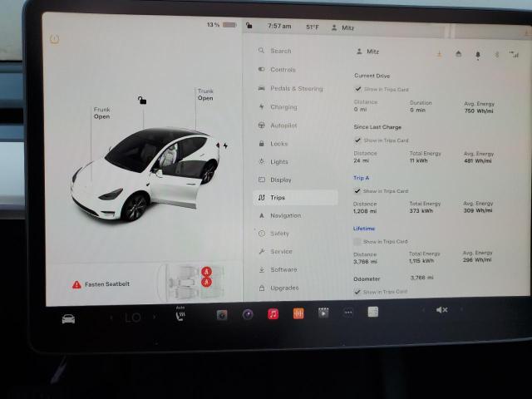Open the HomeLink garage icon
The width and height of the screenshot is (532, 399).
[x=458, y=54]
